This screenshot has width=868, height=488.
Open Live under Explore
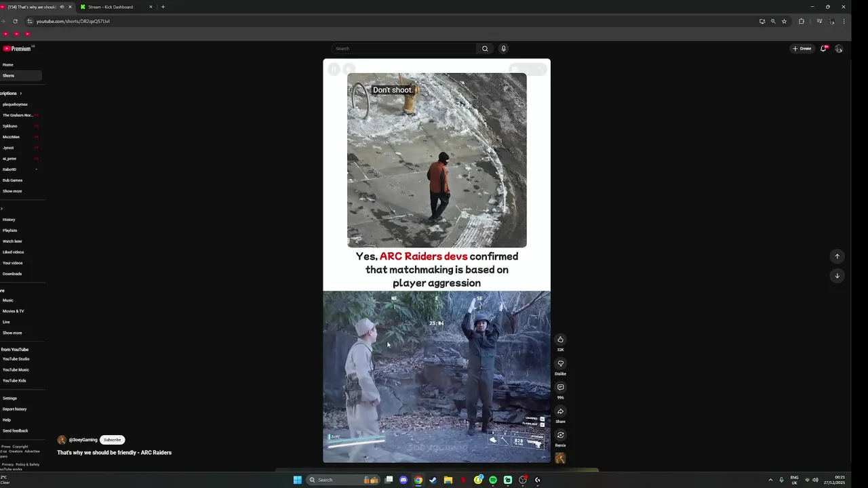(6, 322)
